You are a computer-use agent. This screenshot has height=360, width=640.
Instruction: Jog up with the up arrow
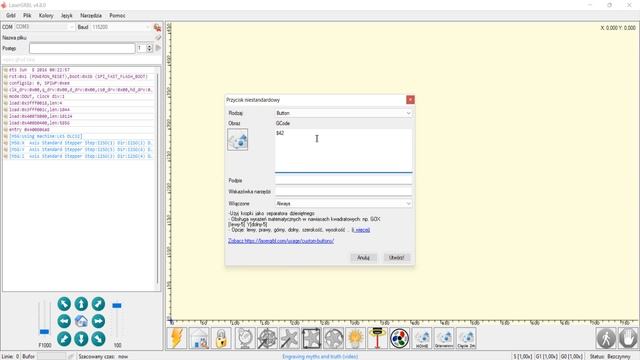coord(81,304)
